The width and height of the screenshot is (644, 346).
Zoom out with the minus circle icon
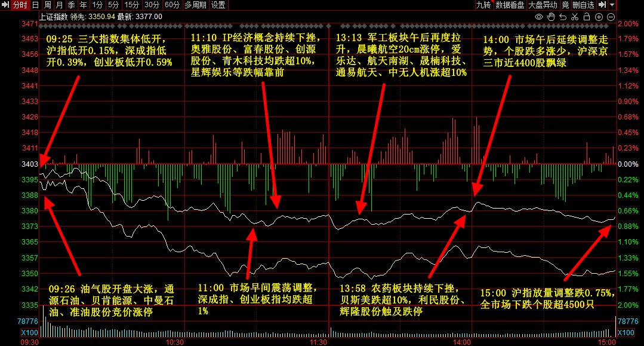click(610, 17)
